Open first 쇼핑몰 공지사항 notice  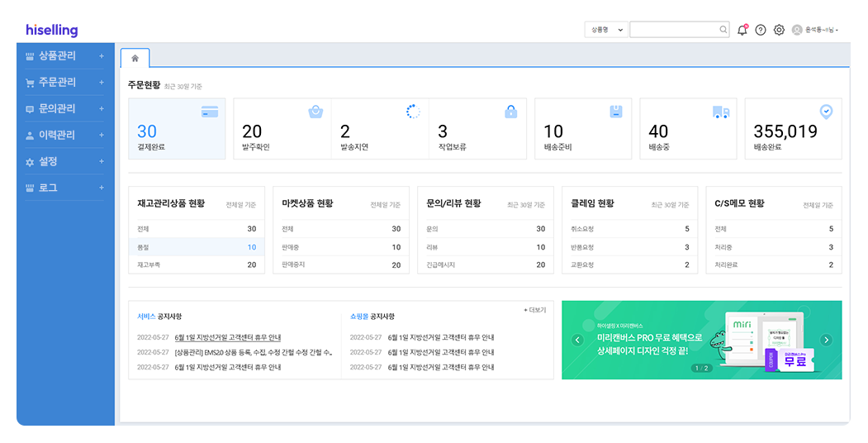pos(441,338)
